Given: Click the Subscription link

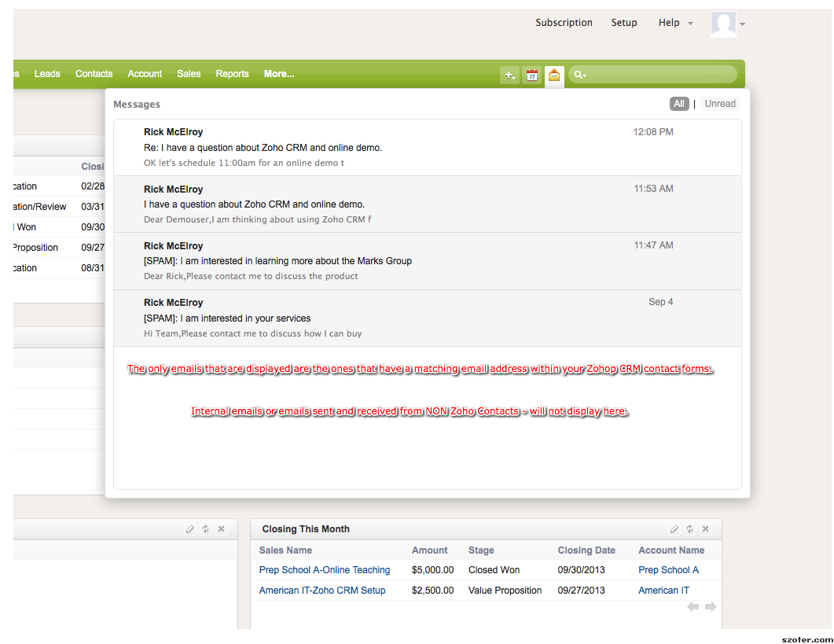Looking at the screenshot, I should (x=564, y=22).
